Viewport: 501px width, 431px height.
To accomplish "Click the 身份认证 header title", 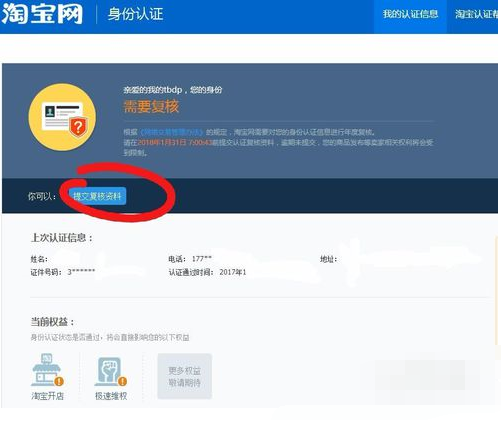I will pyautogui.click(x=135, y=14).
